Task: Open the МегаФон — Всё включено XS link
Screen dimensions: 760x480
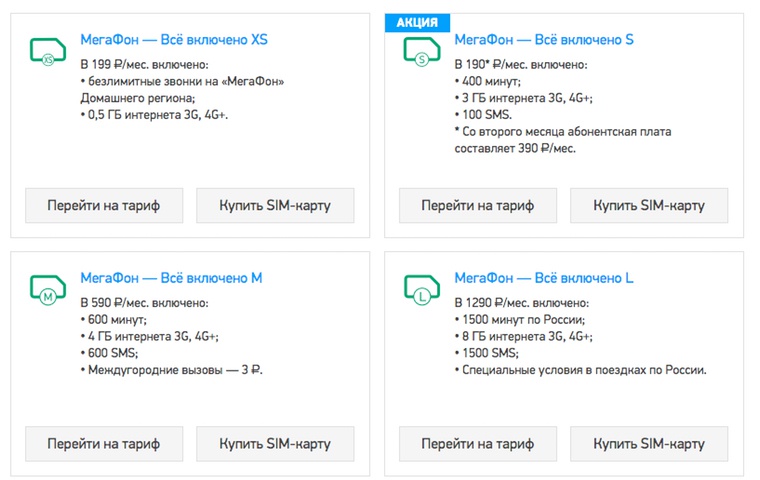Action: (x=174, y=39)
